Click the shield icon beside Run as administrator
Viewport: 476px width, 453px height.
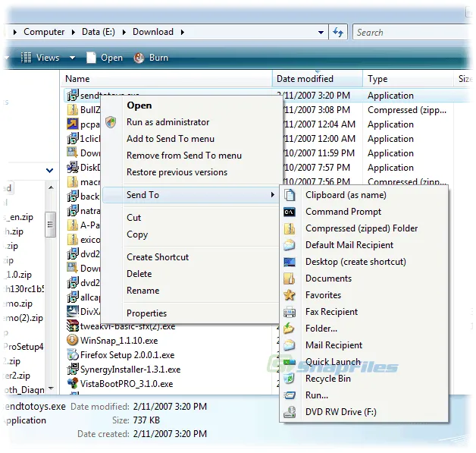(x=111, y=122)
